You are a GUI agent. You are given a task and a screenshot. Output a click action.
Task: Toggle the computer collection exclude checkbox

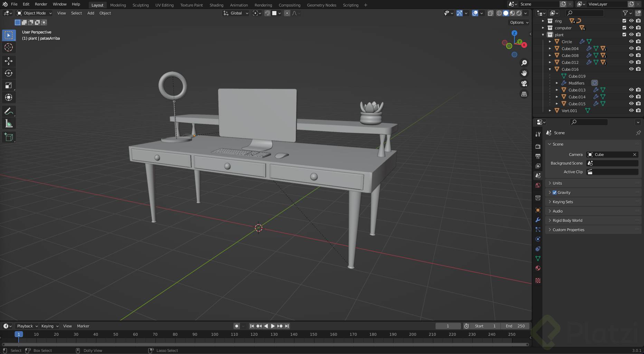(624, 28)
